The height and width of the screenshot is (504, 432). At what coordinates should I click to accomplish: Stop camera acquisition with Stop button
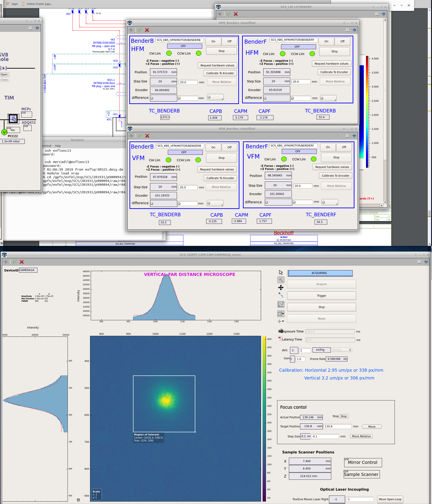pyautogui.click(x=321, y=307)
